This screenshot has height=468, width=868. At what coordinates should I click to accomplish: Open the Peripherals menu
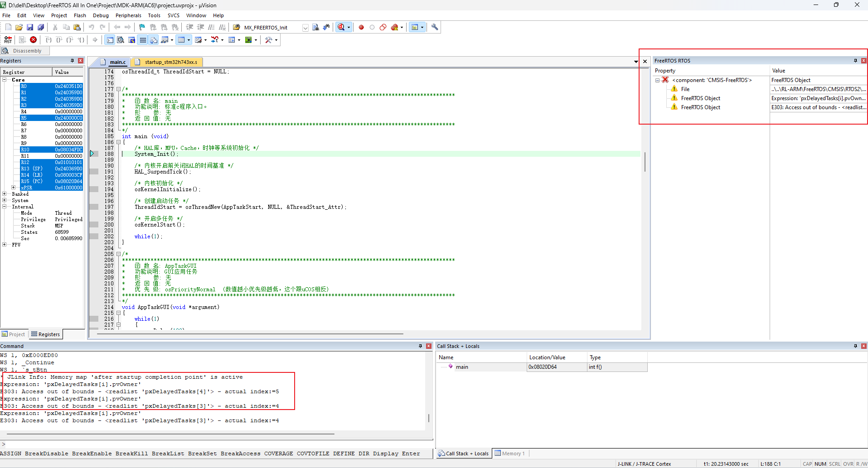tap(128, 15)
